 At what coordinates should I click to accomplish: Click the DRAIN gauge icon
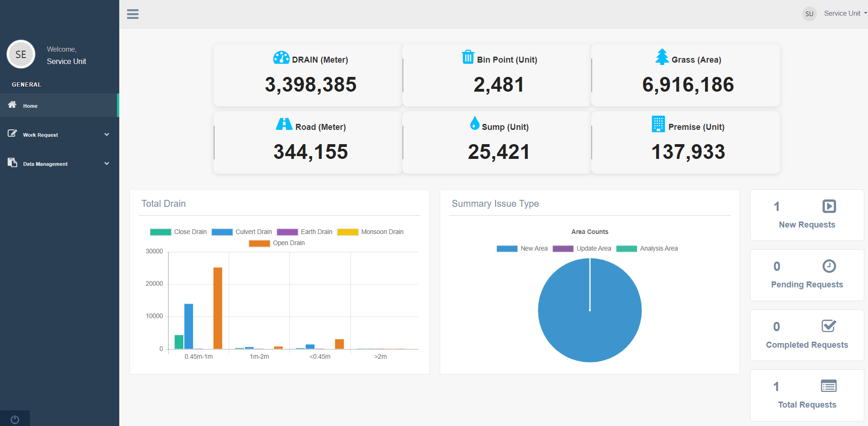[x=281, y=58]
